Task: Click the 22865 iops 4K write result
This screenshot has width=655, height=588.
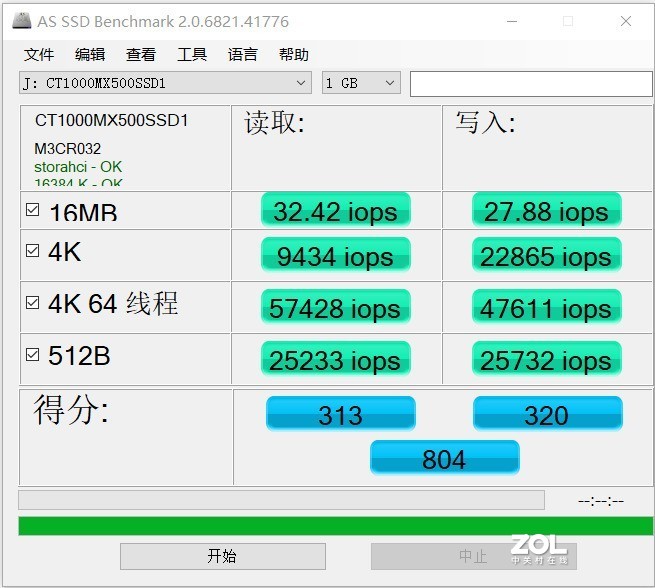Action: 547,255
